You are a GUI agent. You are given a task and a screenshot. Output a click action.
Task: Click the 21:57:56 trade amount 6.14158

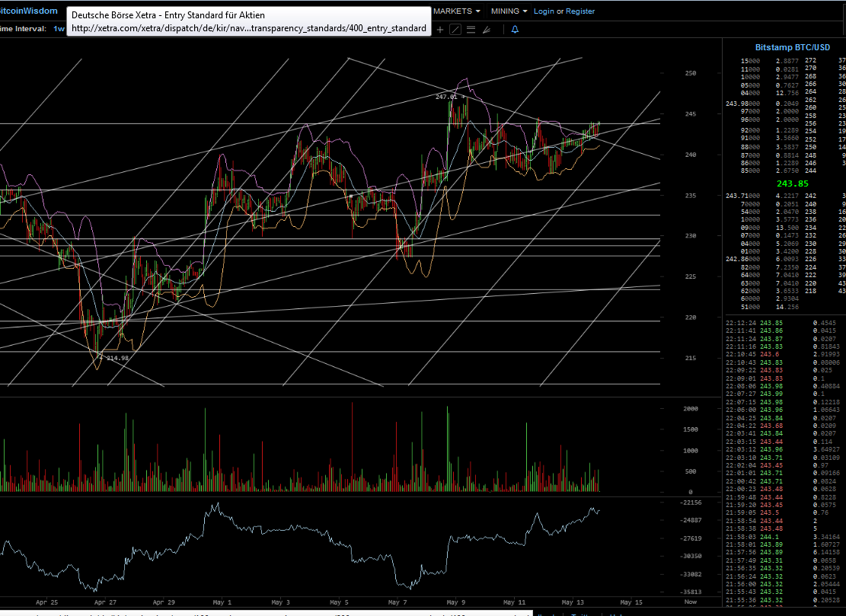826,552
